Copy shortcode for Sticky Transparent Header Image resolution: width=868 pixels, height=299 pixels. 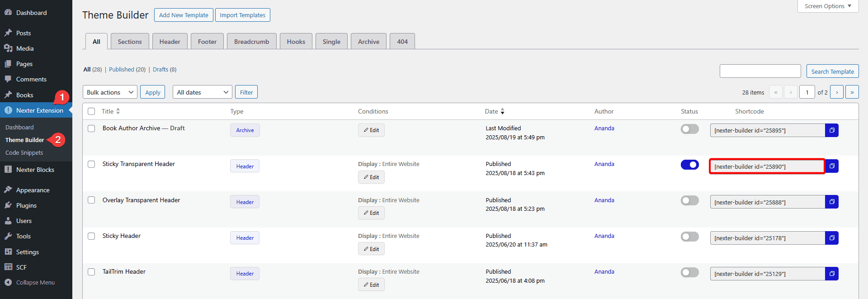click(x=832, y=166)
